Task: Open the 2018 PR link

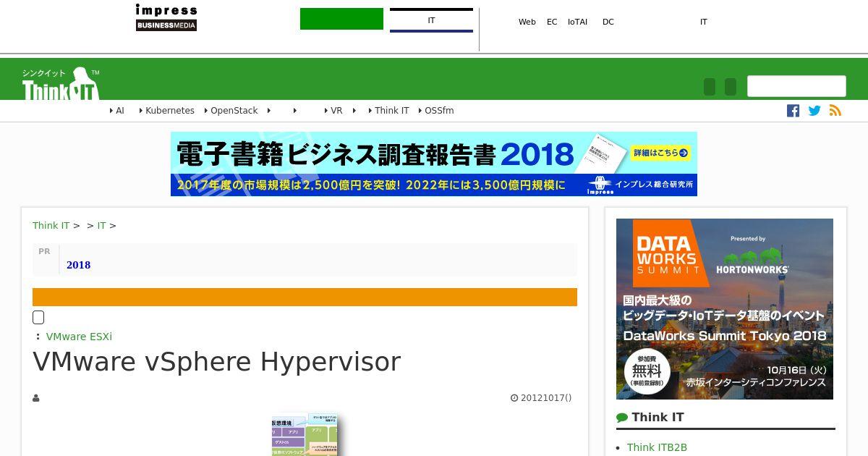Action: (78, 265)
